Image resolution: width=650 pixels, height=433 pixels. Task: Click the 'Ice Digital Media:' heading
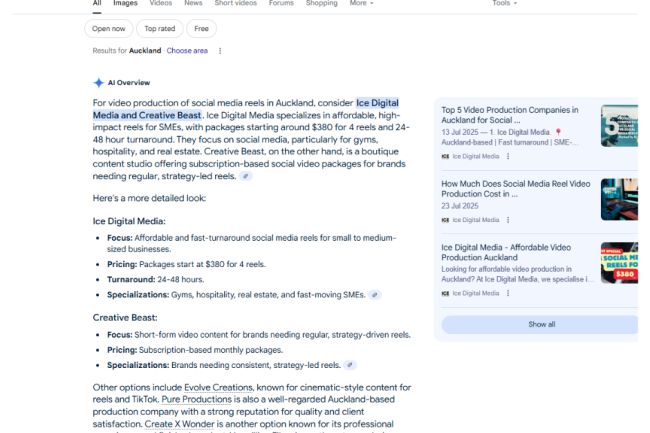[129, 221]
